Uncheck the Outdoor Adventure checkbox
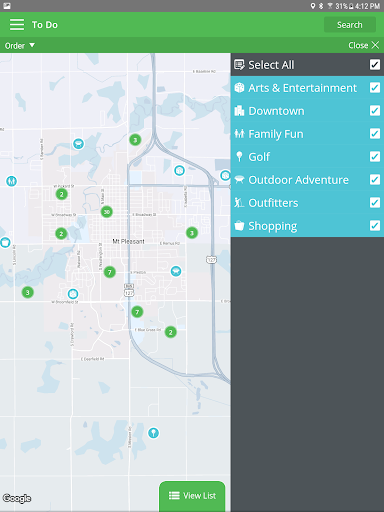Screen dimensions: 384x512 [x=375, y=179]
